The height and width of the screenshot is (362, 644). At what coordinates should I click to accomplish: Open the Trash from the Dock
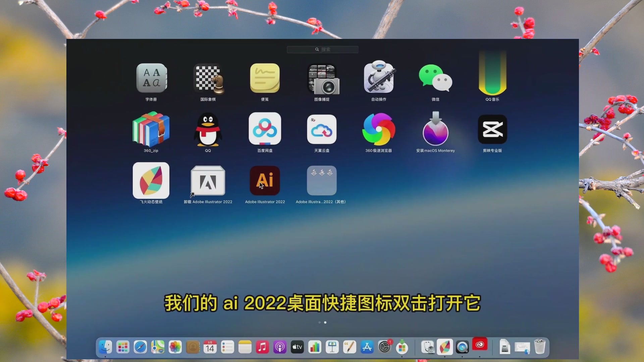(540, 347)
